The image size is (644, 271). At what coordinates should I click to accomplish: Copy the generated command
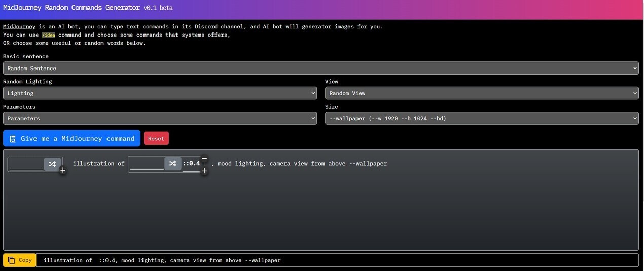[20, 260]
